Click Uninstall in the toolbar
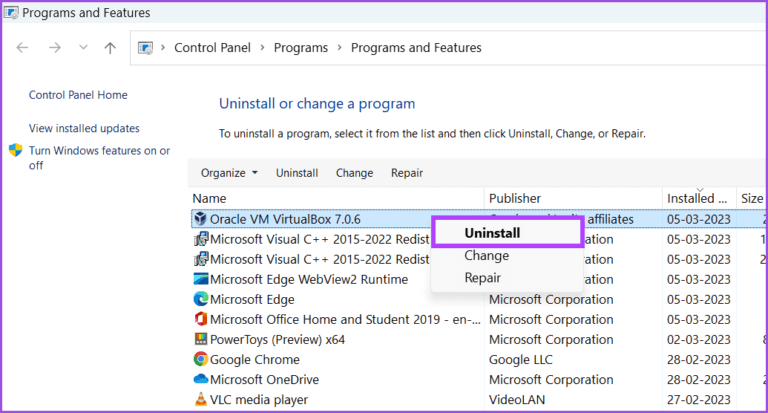 (x=297, y=173)
